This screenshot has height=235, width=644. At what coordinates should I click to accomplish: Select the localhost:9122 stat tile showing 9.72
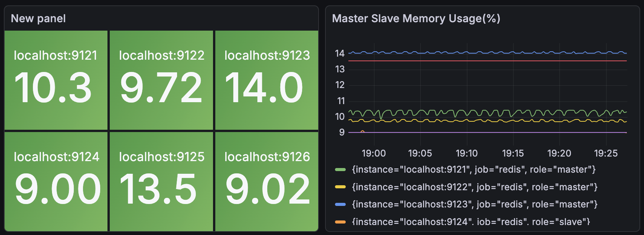[161, 80]
